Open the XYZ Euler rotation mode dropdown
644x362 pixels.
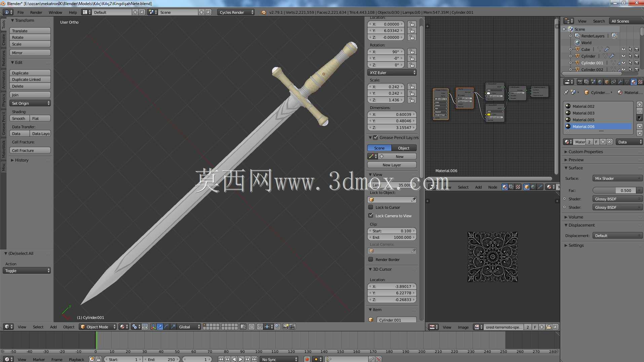392,72
